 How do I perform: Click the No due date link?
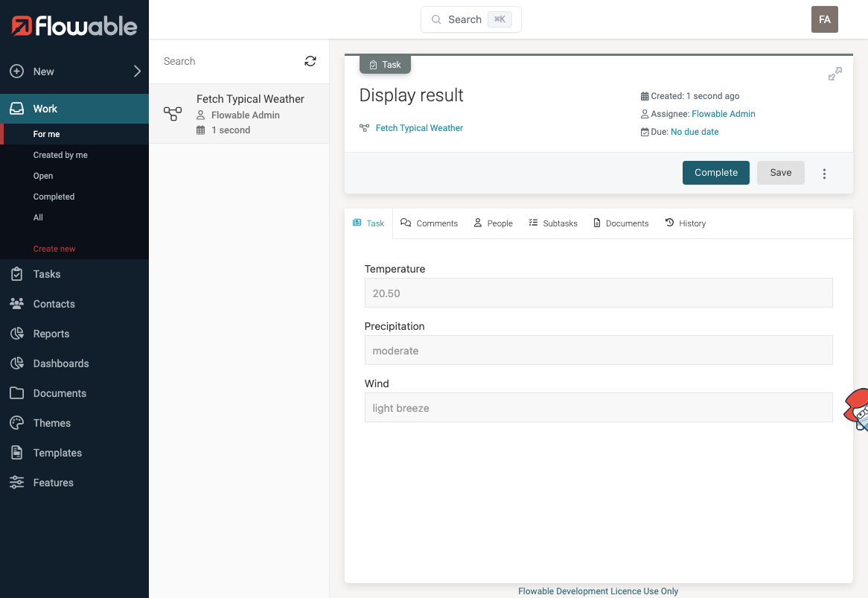pos(694,132)
